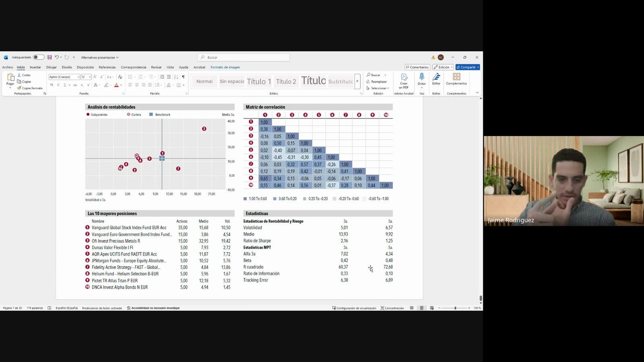Click the Reemplazar command
Viewport: 644px width, 362px height.
coord(376,82)
